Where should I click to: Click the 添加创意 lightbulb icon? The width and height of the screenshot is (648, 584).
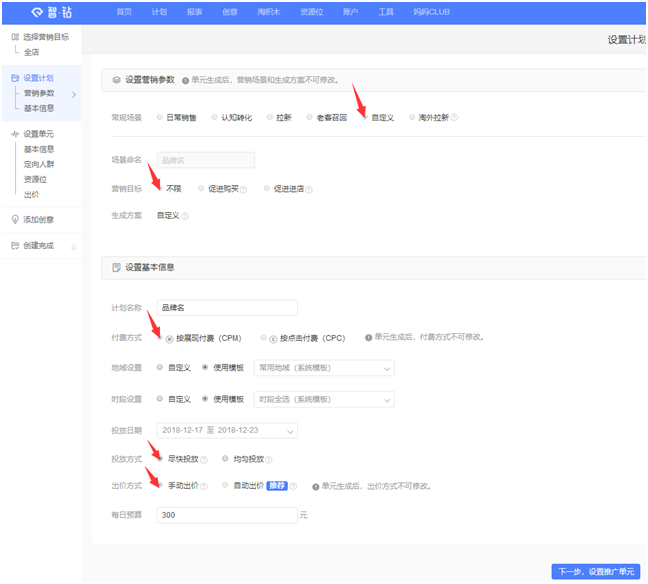point(14,219)
